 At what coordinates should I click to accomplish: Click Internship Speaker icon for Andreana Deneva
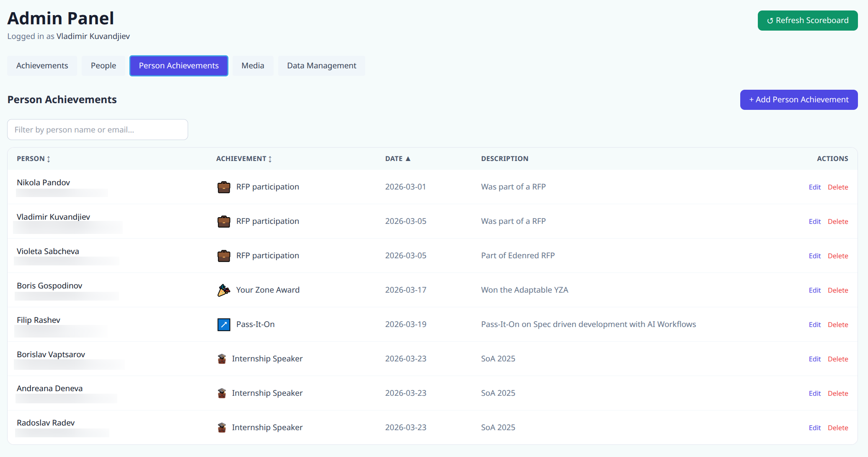click(x=222, y=393)
